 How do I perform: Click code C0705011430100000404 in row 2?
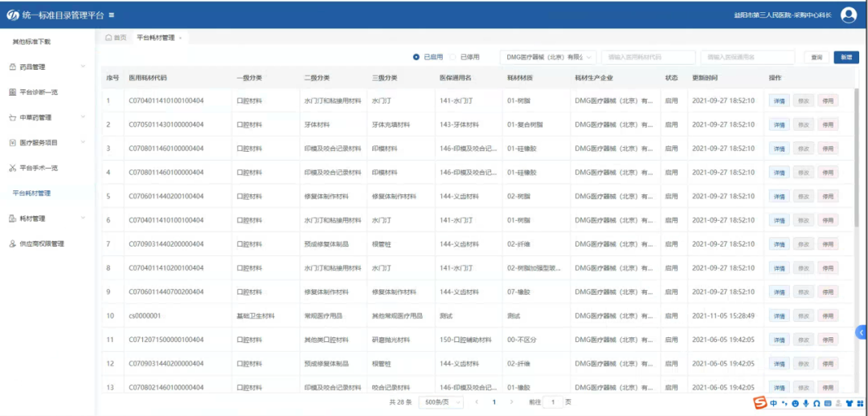(x=166, y=124)
